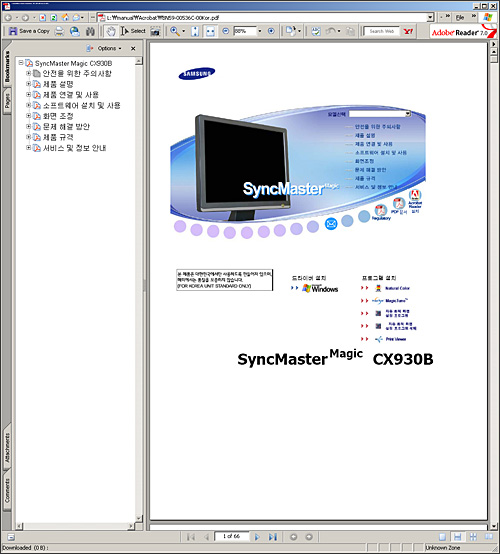Click the Yahoo search icon
The height and width of the screenshot is (554, 500).
coord(408,31)
